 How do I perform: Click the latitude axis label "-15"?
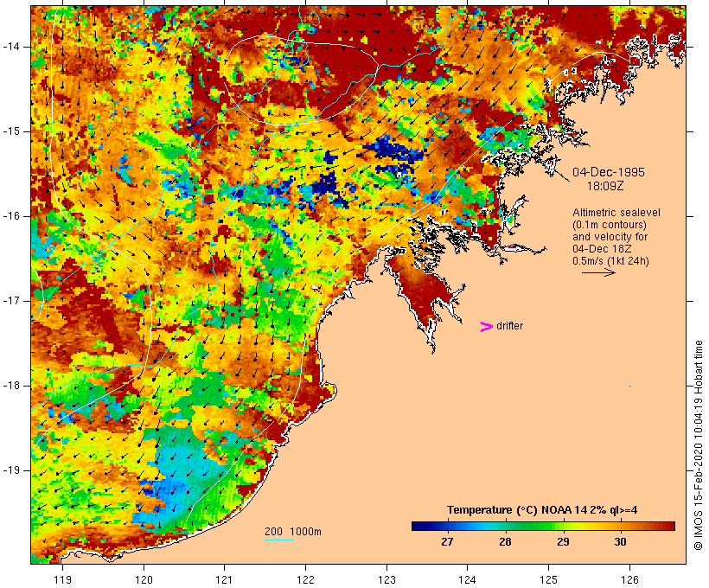pos(11,131)
